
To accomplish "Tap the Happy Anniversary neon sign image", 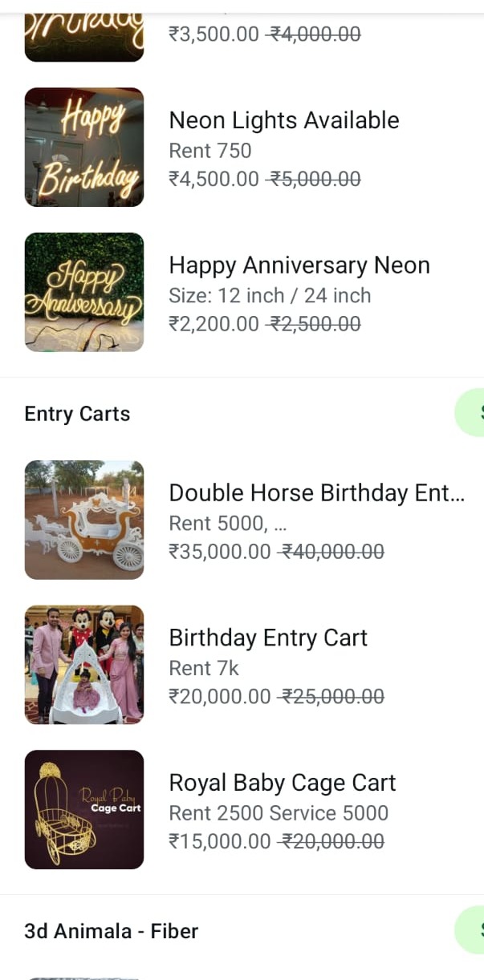I will pyautogui.click(x=84, y=292).
